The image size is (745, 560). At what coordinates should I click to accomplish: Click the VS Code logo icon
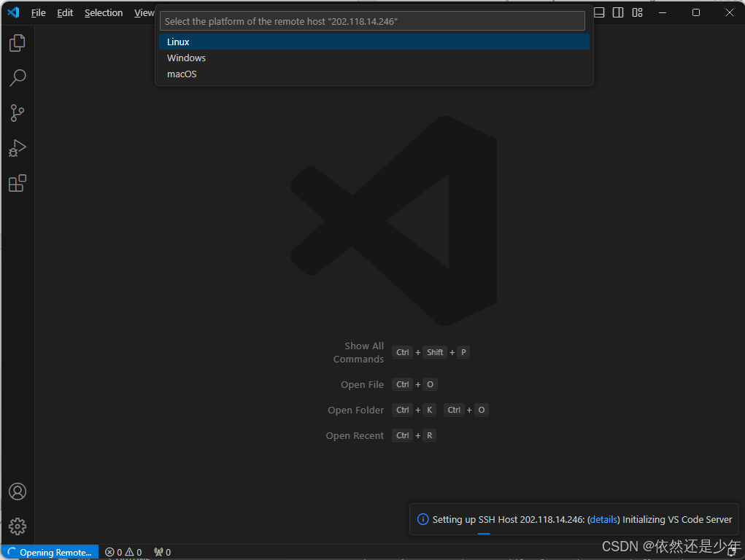pos(13,12)
